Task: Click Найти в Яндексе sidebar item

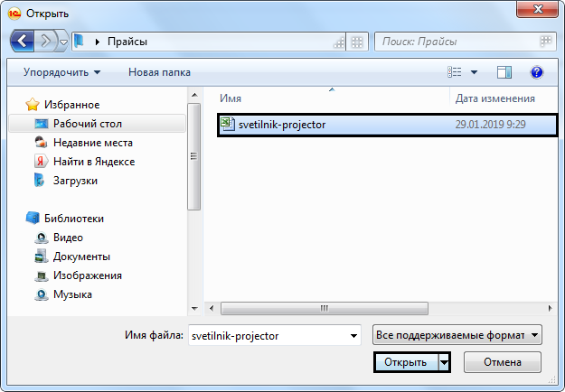Action: point(93,161)
